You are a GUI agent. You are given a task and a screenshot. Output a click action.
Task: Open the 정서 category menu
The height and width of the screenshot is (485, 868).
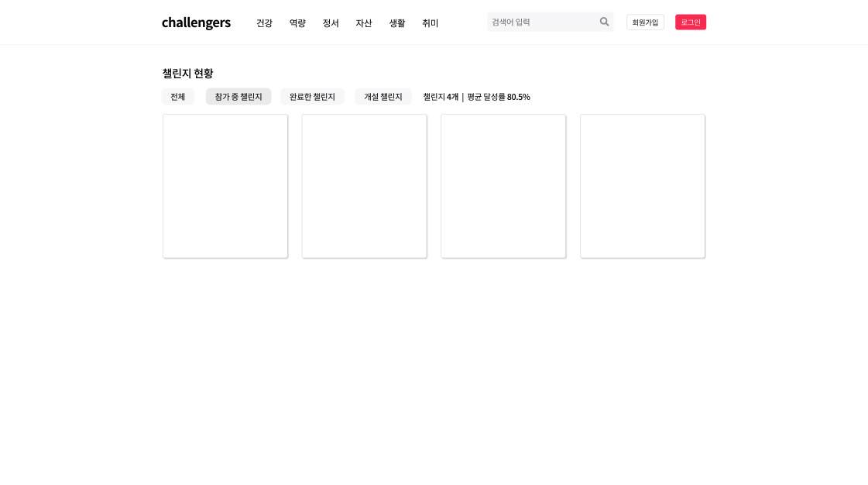[331, 23]
